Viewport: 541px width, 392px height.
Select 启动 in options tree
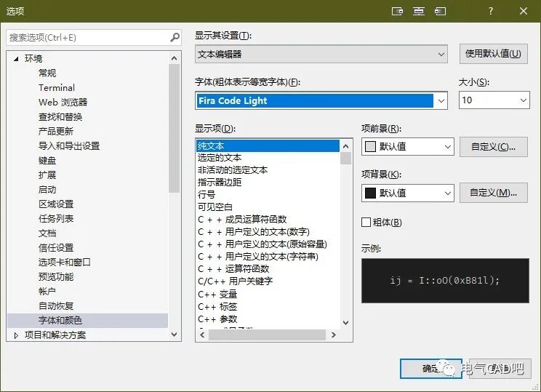[x=47, y=189]
